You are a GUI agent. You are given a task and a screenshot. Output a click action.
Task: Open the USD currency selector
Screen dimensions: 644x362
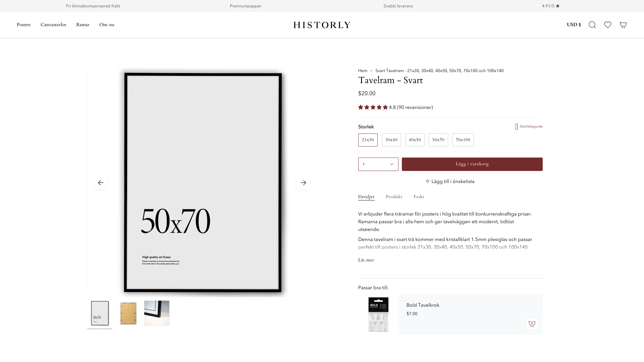coord(574,25)
